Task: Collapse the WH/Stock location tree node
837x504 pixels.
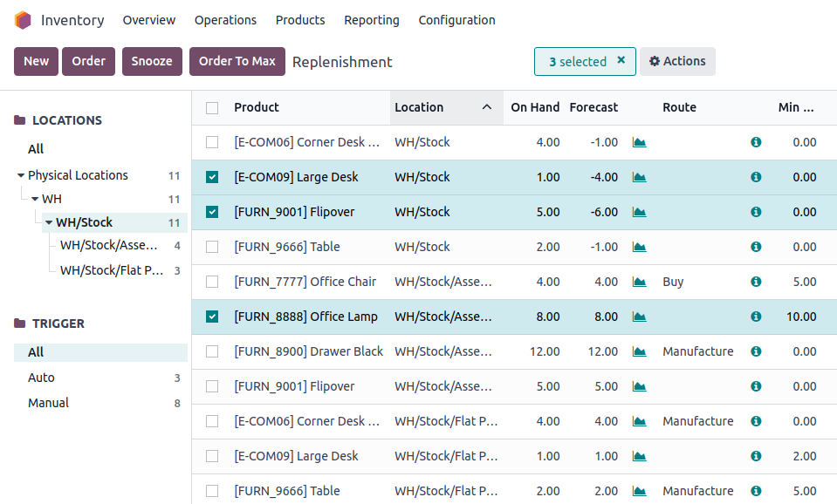Action: click(50, 222)
